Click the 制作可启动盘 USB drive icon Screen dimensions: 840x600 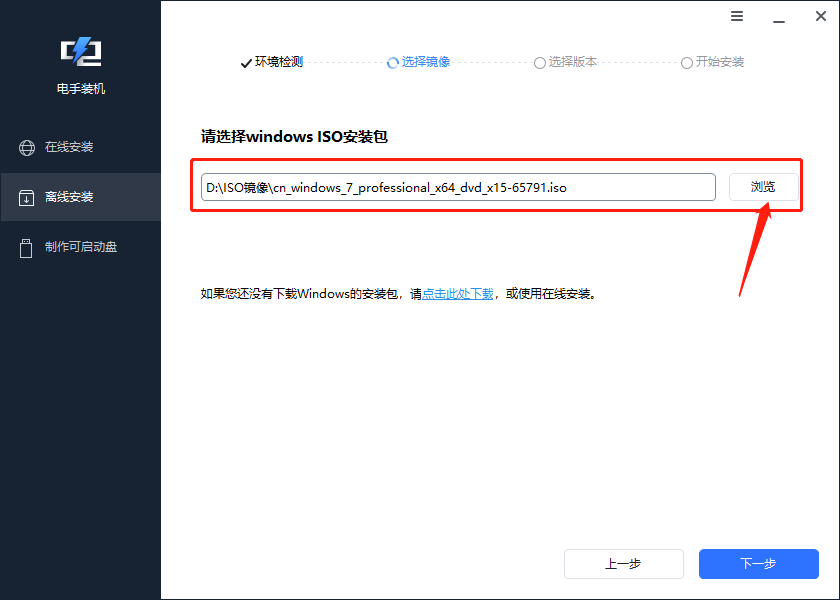click(x=26, y=247)
